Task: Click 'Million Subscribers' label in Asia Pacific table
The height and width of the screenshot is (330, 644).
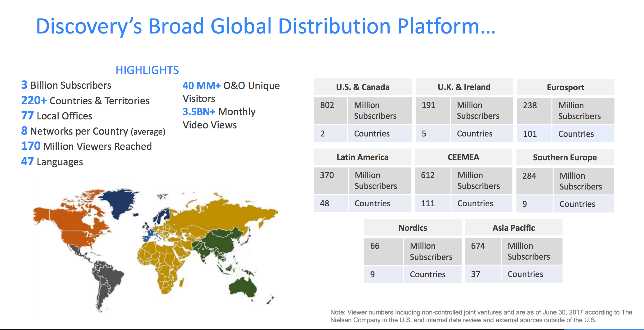Action: point(529,251)
